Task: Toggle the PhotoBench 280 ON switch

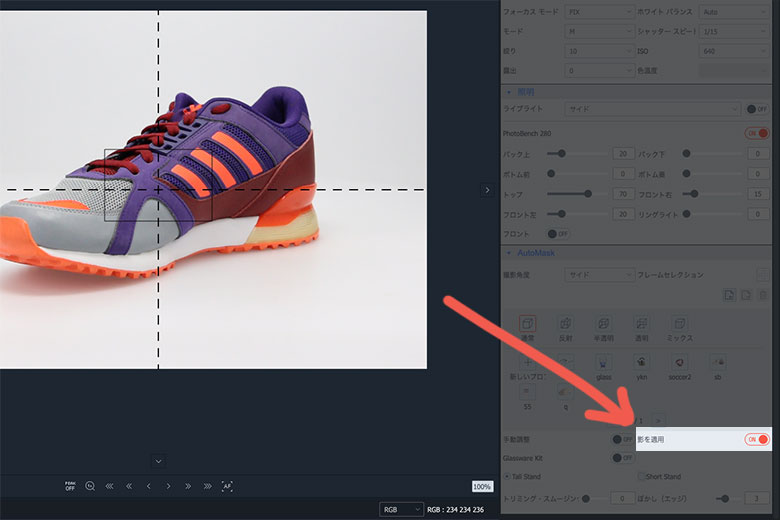Action: click(757, 133)
